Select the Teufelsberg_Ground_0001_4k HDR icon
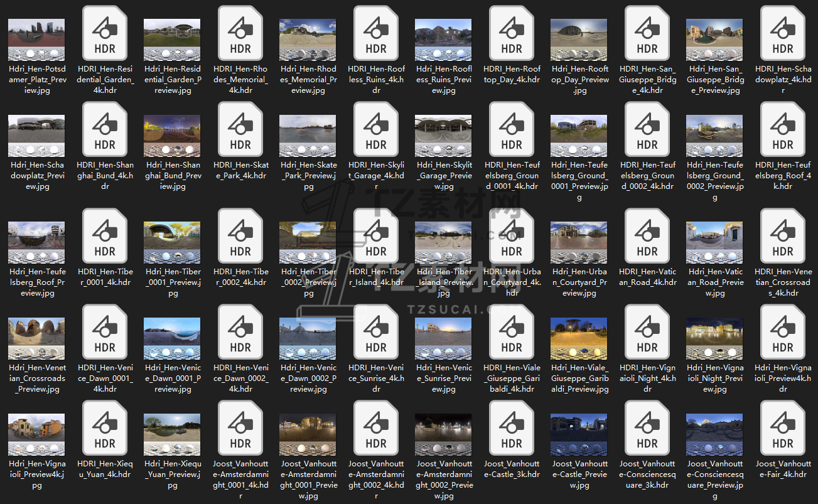This screenshot has width=818, height=504. pos(512,130)
